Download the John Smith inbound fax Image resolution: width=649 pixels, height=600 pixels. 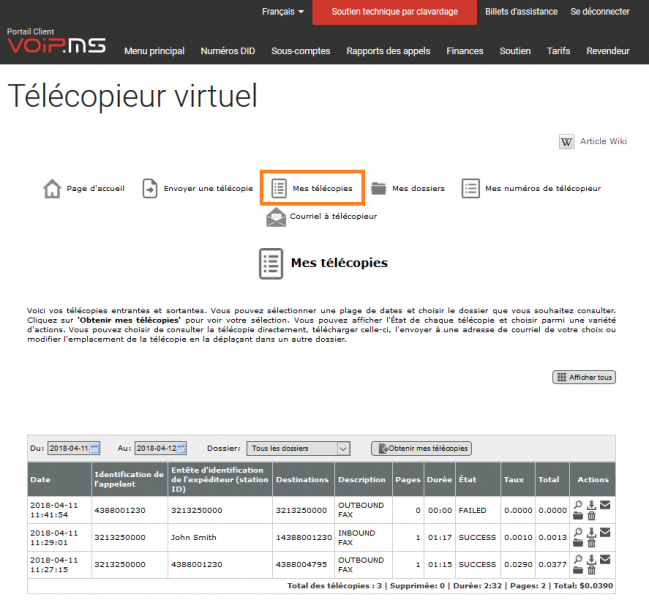(591, 532)
